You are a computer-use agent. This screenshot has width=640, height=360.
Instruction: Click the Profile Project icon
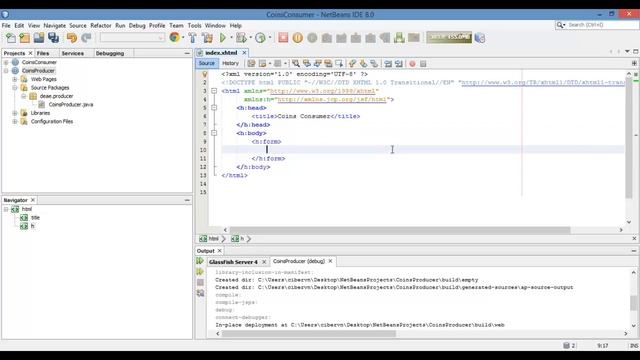260,38
